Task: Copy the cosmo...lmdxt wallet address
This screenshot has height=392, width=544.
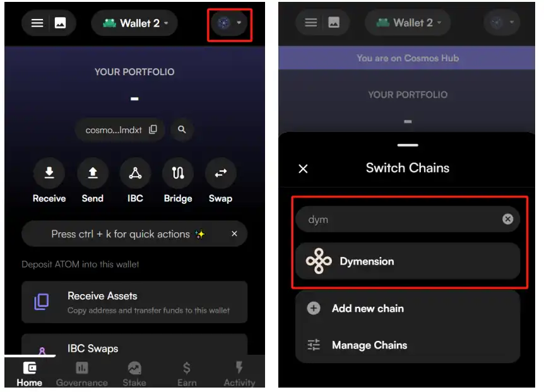Action: pos(153,130)
